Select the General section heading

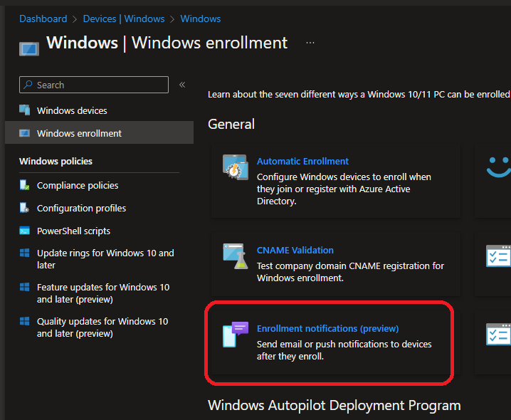pyautogui.click(x=231, y=124)
